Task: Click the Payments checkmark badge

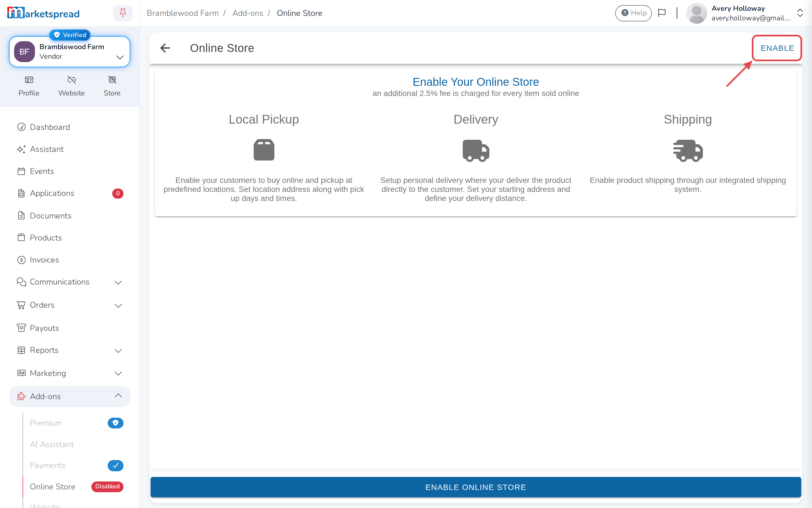Action: pos(115,465)
